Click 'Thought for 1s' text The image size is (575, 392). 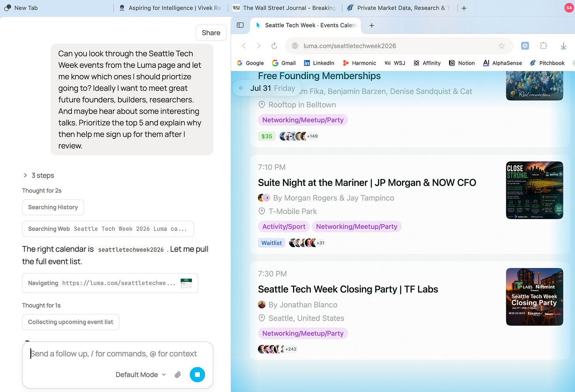coord(41,306)
